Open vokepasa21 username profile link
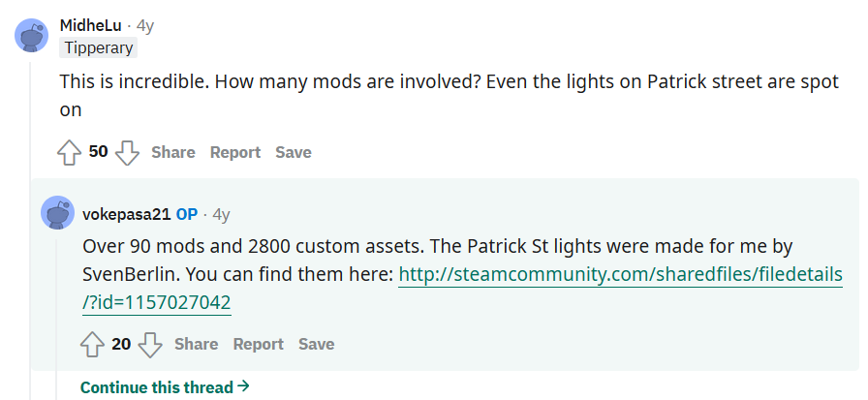The height and width of the screenshot is (400, 868). (127, 213)
